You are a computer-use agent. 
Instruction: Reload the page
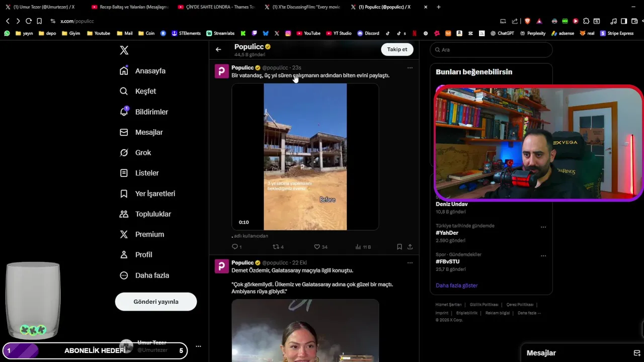29,21
